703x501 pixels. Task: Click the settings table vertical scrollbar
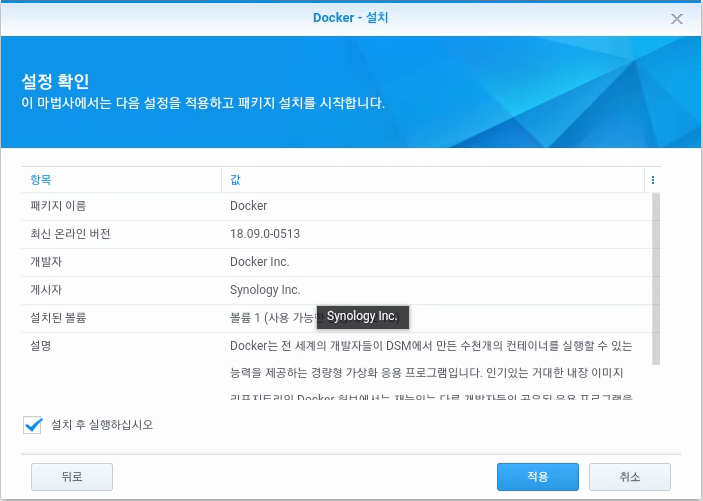click(x=656, y=279)
